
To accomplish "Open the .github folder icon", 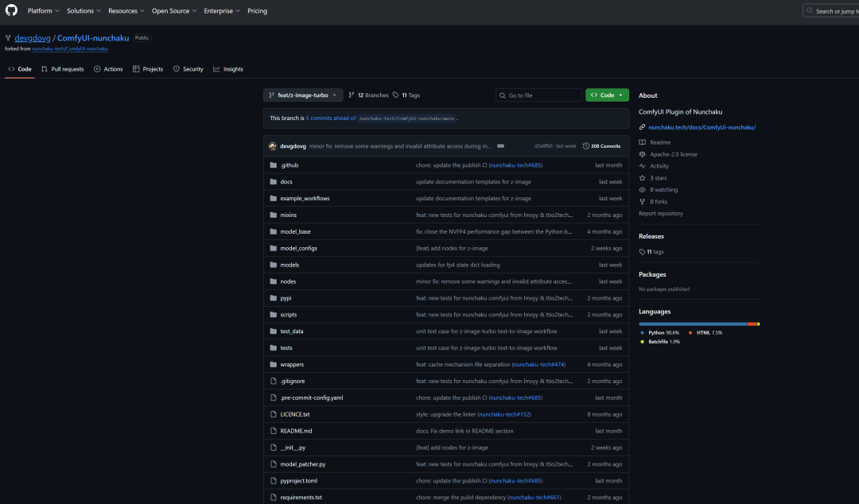I will (x=274, y=165).
